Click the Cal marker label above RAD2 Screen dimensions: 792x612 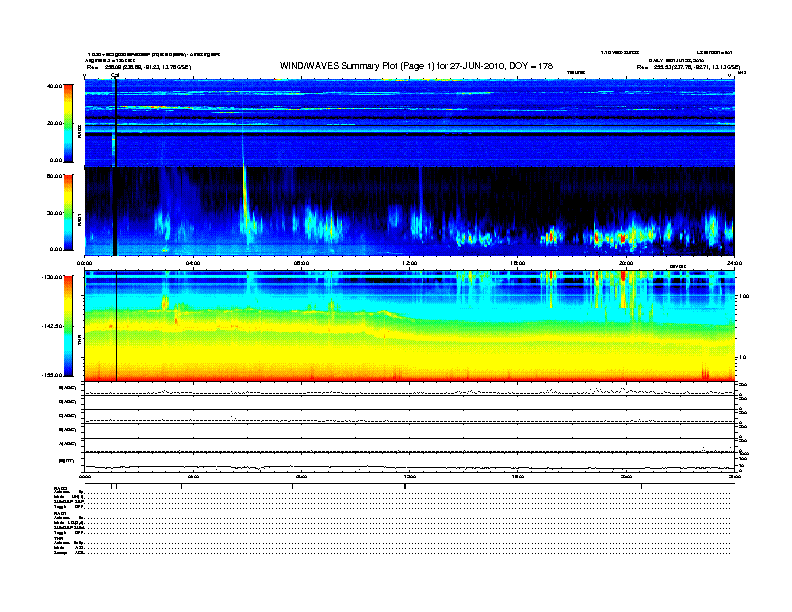[115, 76]
